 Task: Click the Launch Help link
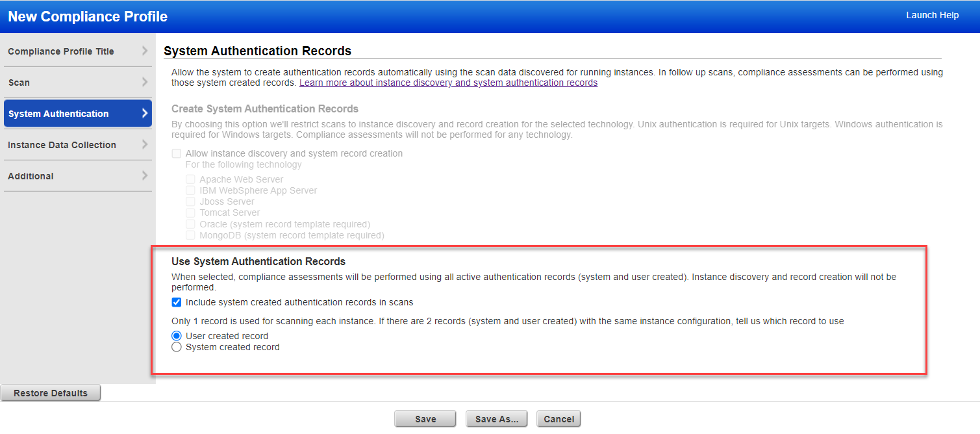[x=932, y=14]
